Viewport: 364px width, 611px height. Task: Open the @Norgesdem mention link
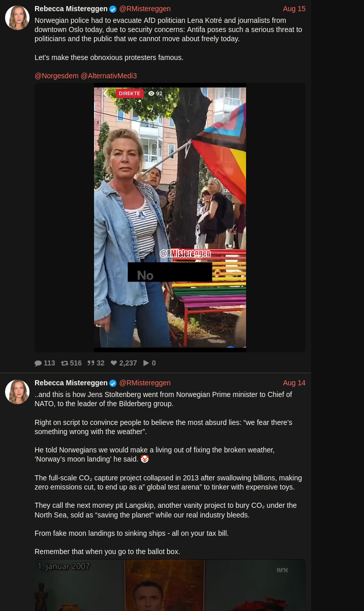pyautogui.click(x=56, y=76)
